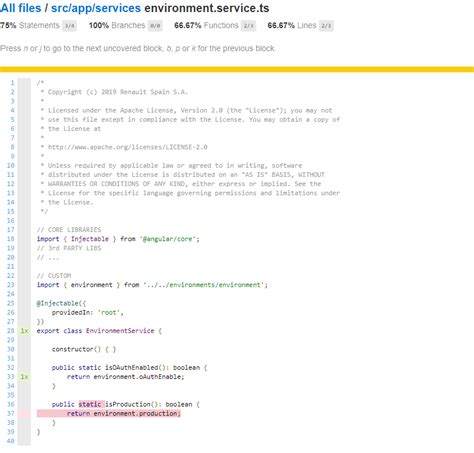474x453 pixels.
Task: Click the 75% Statements coverage figure
Action: (x=30, y=25)
